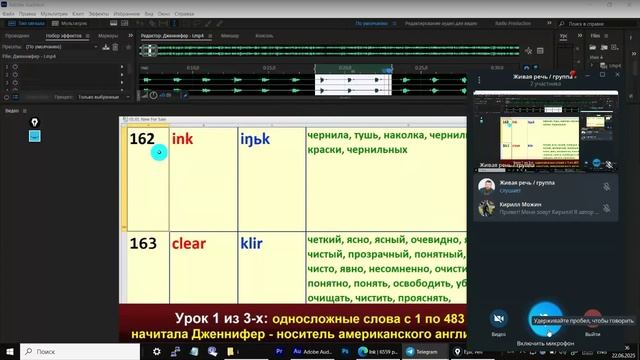Open Telegram call three-dot menu
Viewport: 640px width, 360px height.
tap(479, 80)
